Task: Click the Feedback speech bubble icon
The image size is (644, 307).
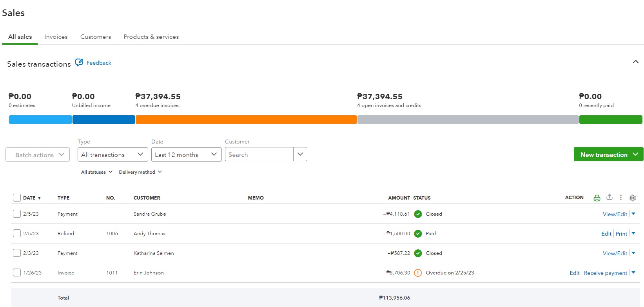Action: [79, 63]
